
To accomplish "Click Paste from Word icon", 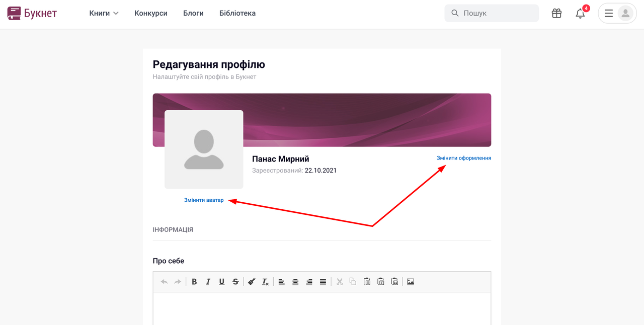I will (x=394, y=282).
